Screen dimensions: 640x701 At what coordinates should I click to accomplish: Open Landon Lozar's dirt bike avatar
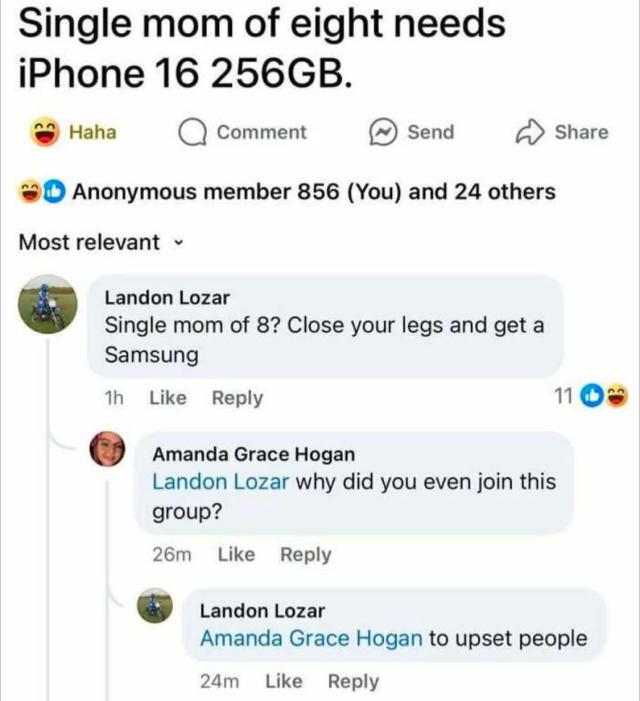pos(47,304)
